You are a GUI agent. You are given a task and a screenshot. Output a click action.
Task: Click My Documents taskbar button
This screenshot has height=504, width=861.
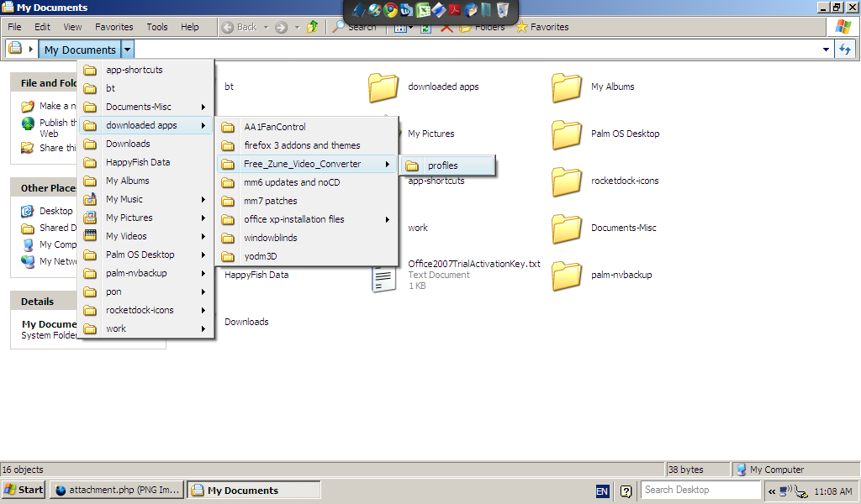(254, 490)
